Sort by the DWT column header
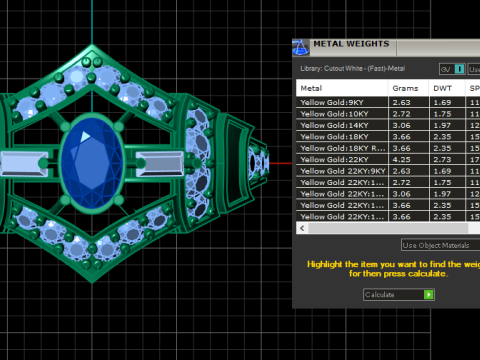This screenshot has width=480, height=360. [x=447, y=88]
